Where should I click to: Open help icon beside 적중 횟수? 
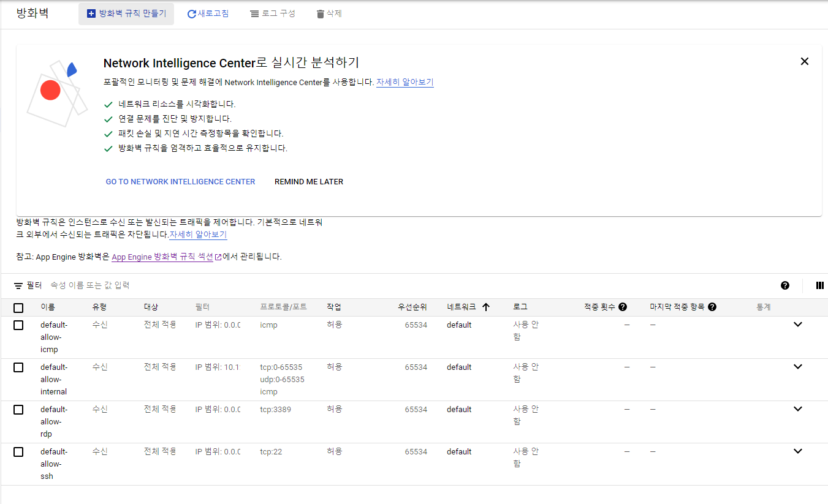(x=623, y=307)
